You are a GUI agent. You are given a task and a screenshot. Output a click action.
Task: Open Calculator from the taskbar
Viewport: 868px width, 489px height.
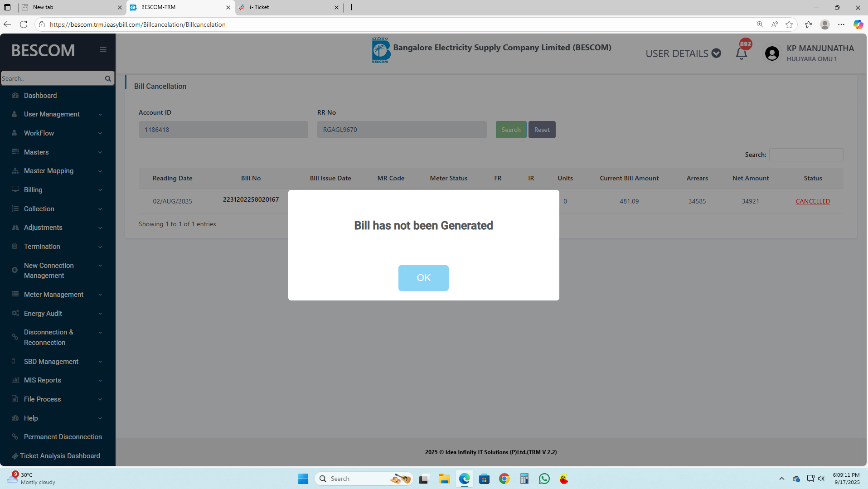tap(524, 479)
